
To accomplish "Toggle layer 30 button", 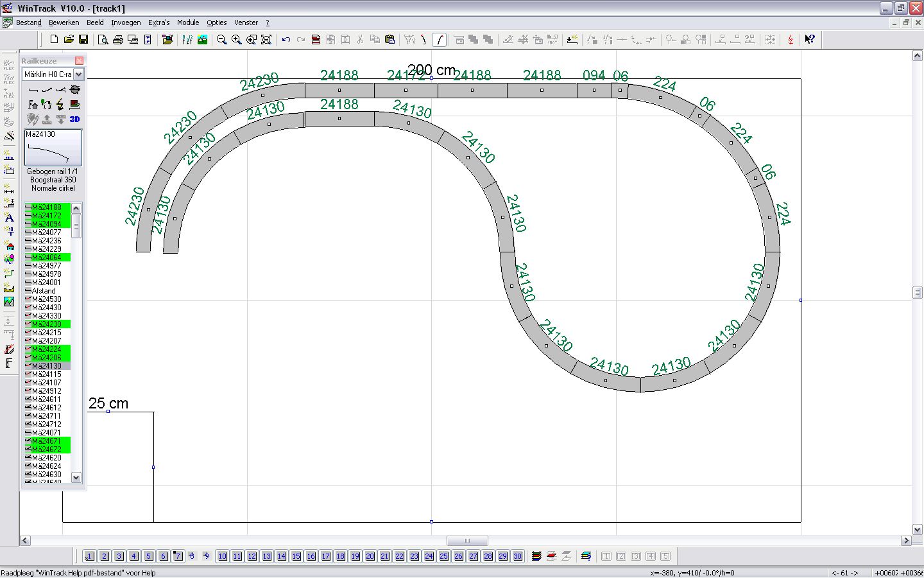I will pos(517,556).
